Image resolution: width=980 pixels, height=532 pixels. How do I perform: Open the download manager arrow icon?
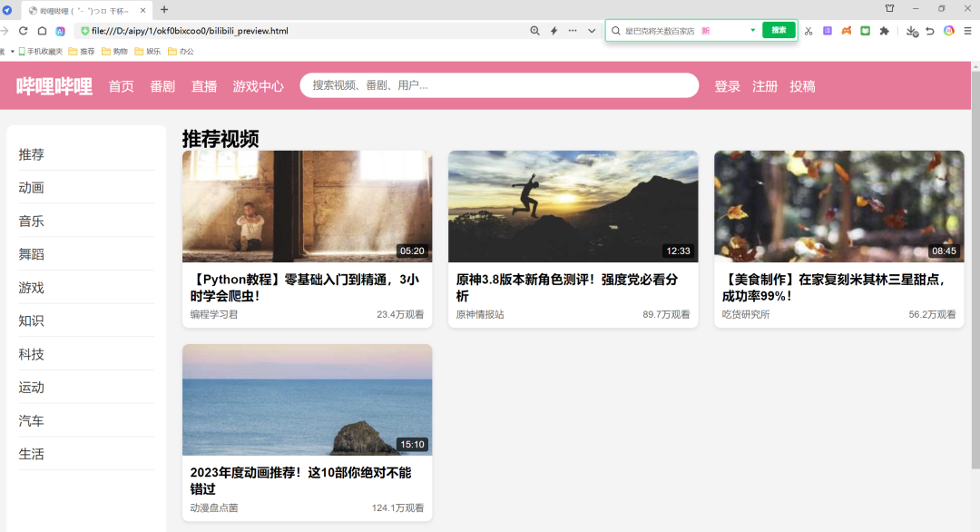tap(911, 30)
